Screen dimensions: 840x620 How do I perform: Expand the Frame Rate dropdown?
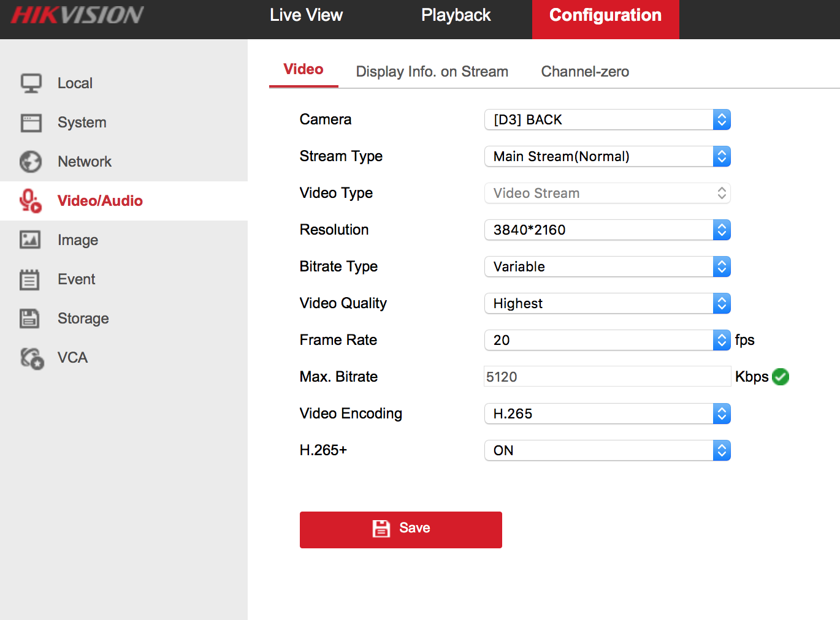607,340
